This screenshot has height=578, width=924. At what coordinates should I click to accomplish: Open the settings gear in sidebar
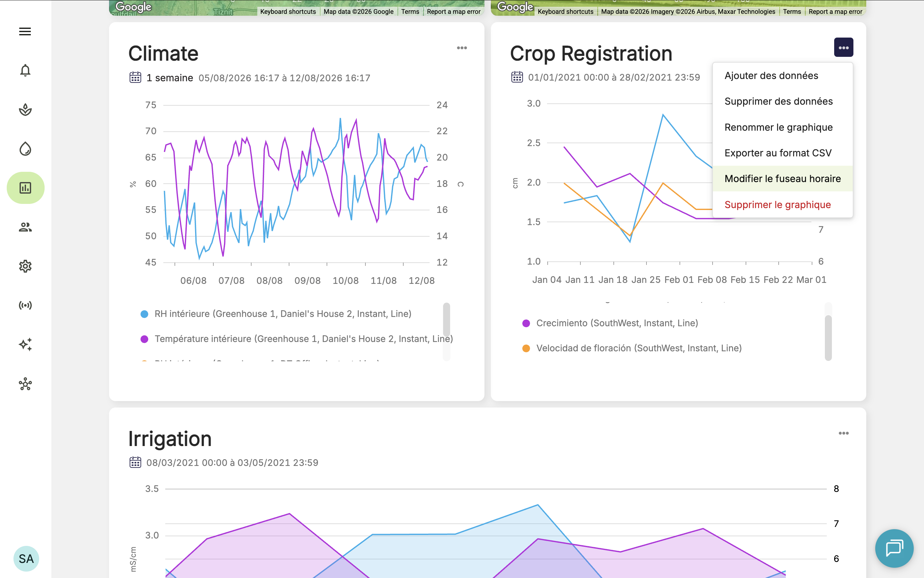point(25,266)
